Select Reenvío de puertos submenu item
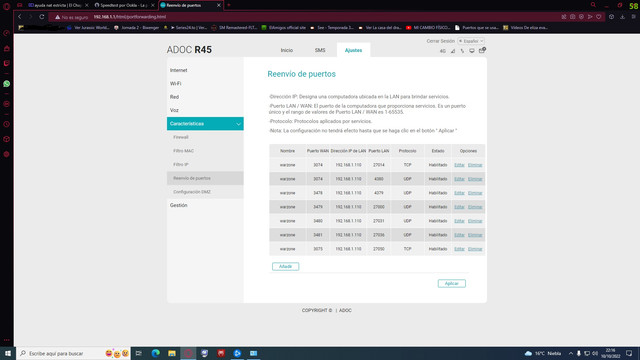Viewport: 640px width, 360px height. tap(205, 178)
